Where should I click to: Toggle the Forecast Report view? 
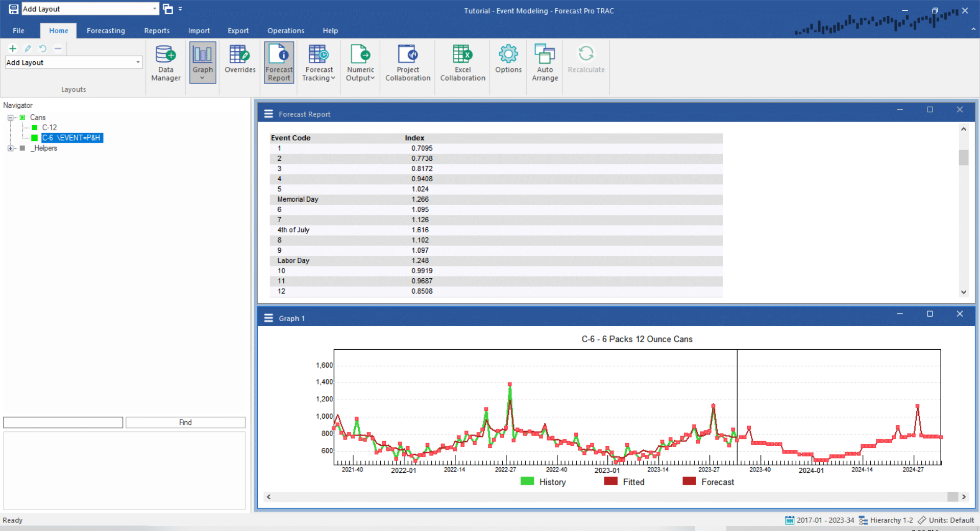pyautogui.click(x=279, y=63)
